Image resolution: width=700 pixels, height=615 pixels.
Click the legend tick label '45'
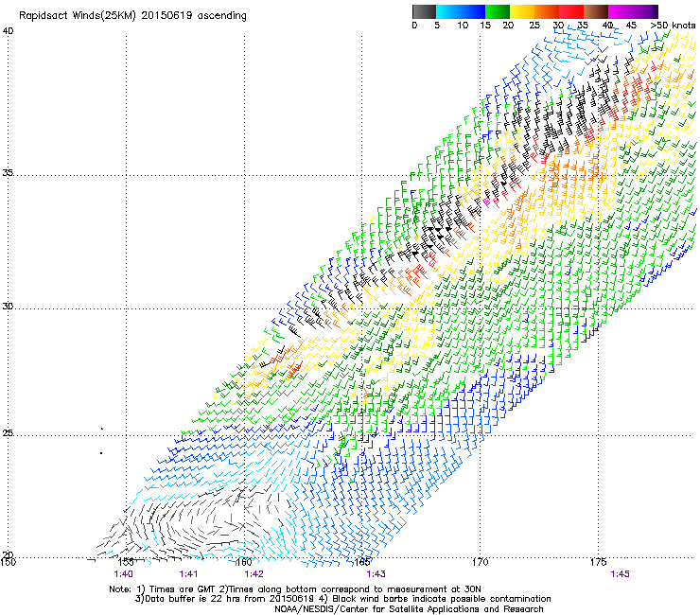pyautogui.click(x=631, y=26)
